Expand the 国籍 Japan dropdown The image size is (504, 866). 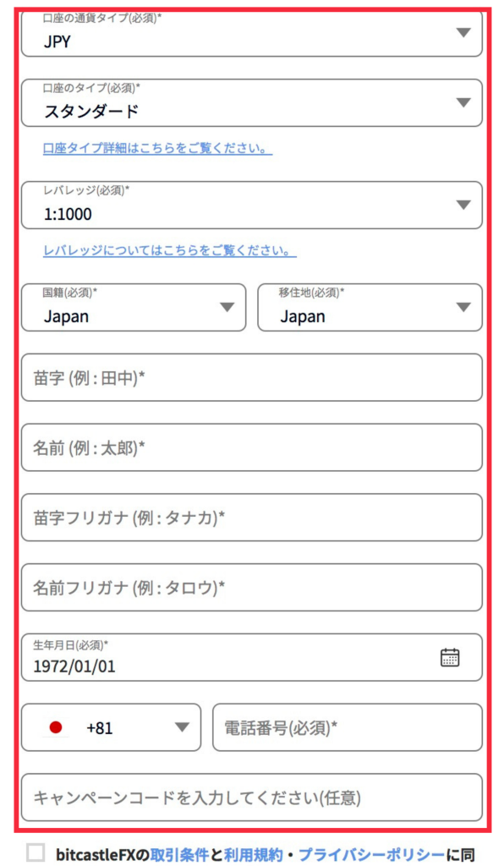[x=134, y=308]
